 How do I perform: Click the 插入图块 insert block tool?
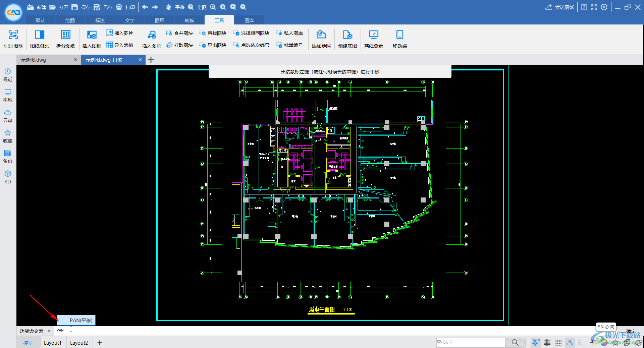click(x=152, y=39)
